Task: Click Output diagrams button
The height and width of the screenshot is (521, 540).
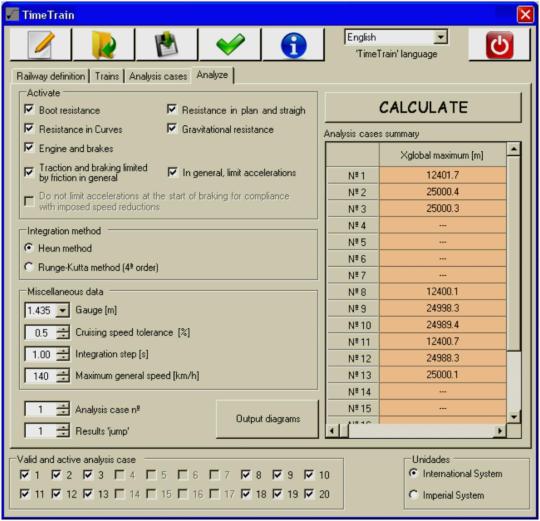Action: (x=268, y=419)
